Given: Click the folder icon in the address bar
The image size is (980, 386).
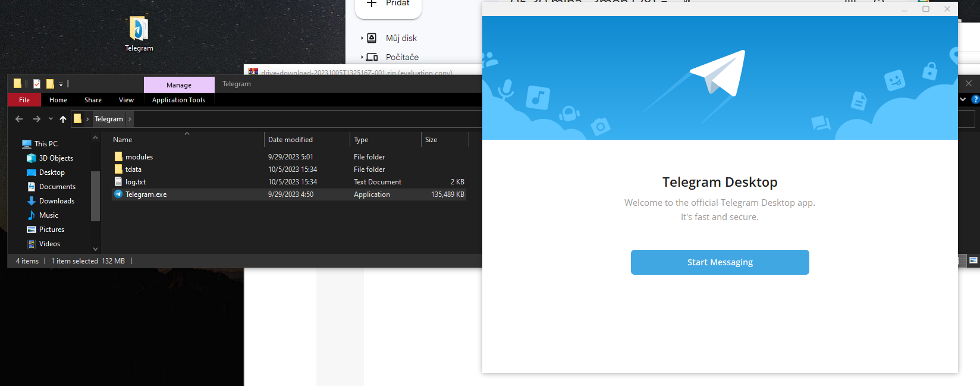Looking at the screenshot, I should tap(77, 119).
